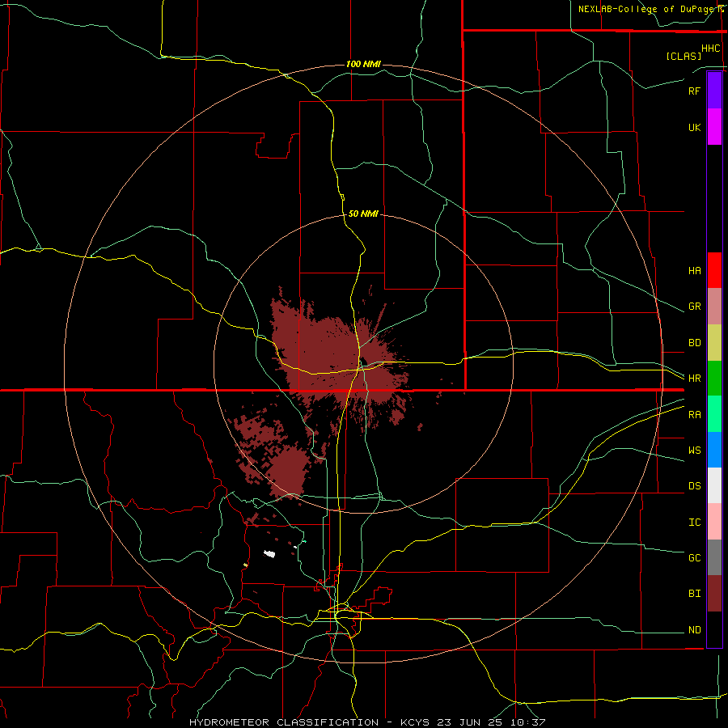This screenshot has height=728, width=728.
Task: Select the GR legend color block
Action: 714,307
